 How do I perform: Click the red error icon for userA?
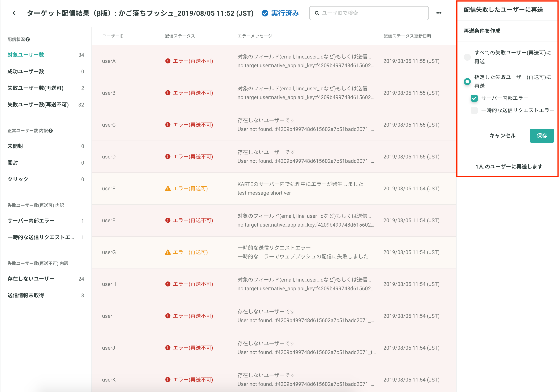click(168, 61)
